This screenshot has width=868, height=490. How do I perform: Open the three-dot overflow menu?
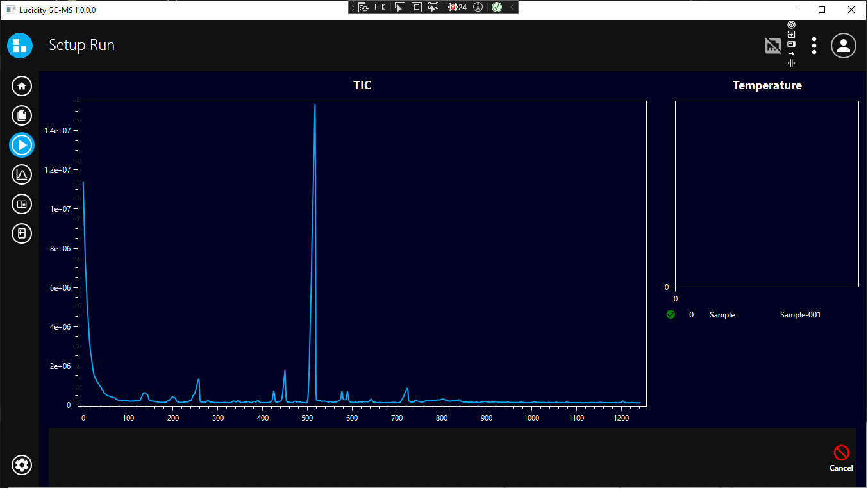point(814,46)
